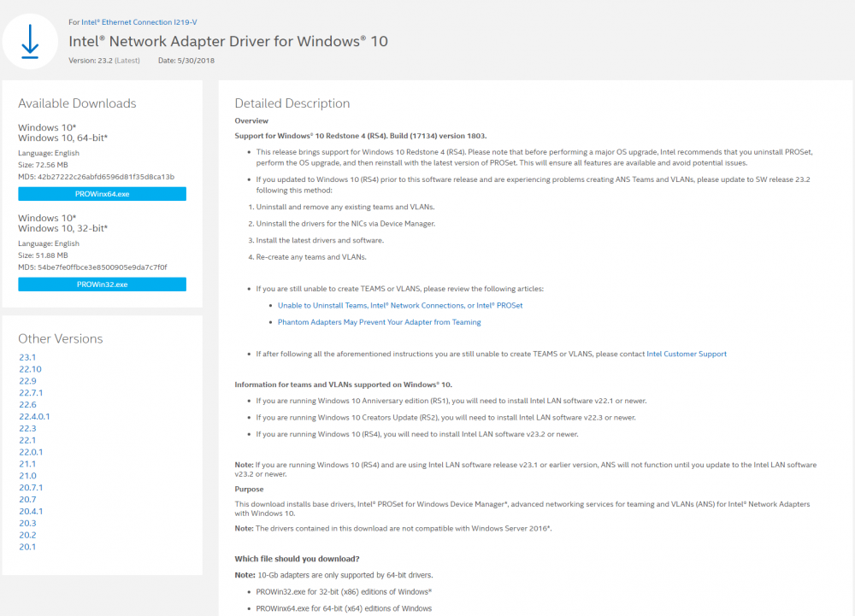Click the blue download arrow icon
Viewport: 855px width, 616px height.
(30, 41)
